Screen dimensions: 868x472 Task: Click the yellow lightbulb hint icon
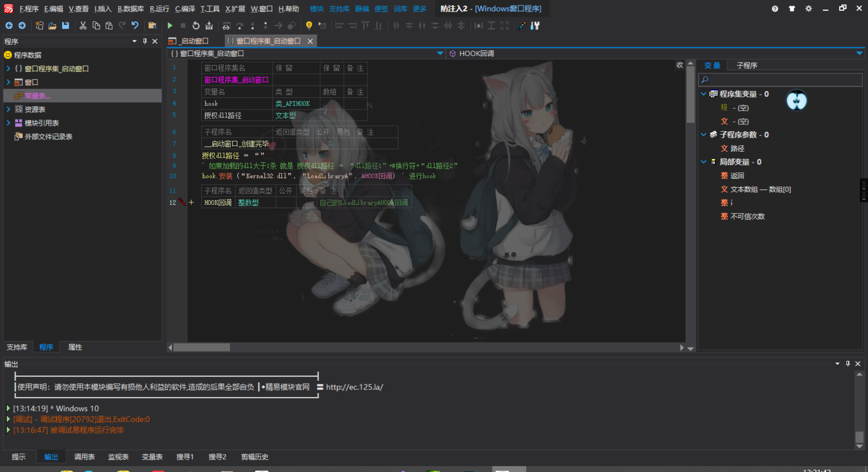(309, 26)
